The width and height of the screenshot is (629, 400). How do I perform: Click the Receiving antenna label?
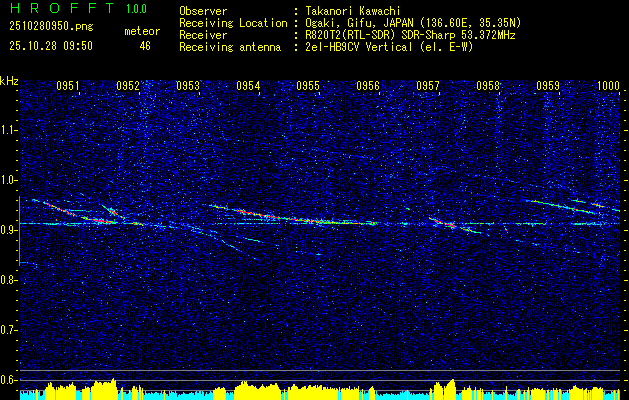pyautogui.click(x=230, y=47)
